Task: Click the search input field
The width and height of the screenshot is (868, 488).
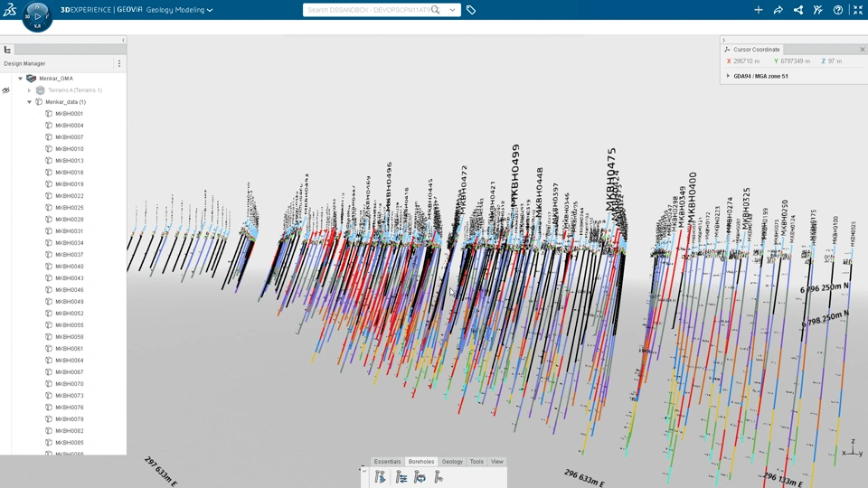Action: click(x=368, y=10)
